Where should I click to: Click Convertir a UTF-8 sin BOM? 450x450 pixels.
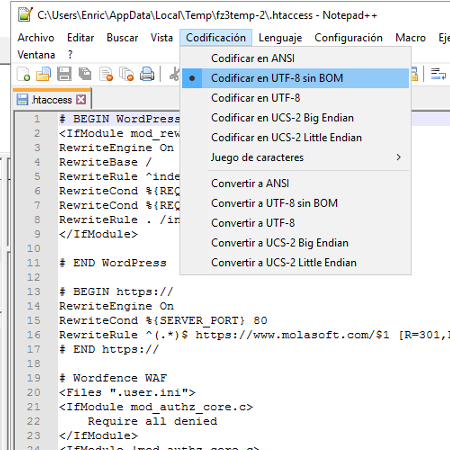[x=295, y=203]
